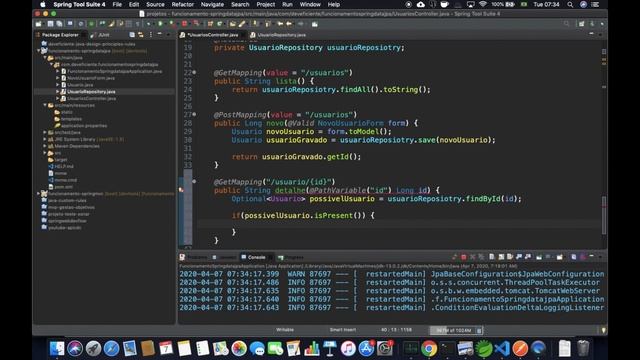The width and height of the screenshot is (640, 360).
Task: Select HELP.md in Package Explorer
Action: click(x=64, y=167)
